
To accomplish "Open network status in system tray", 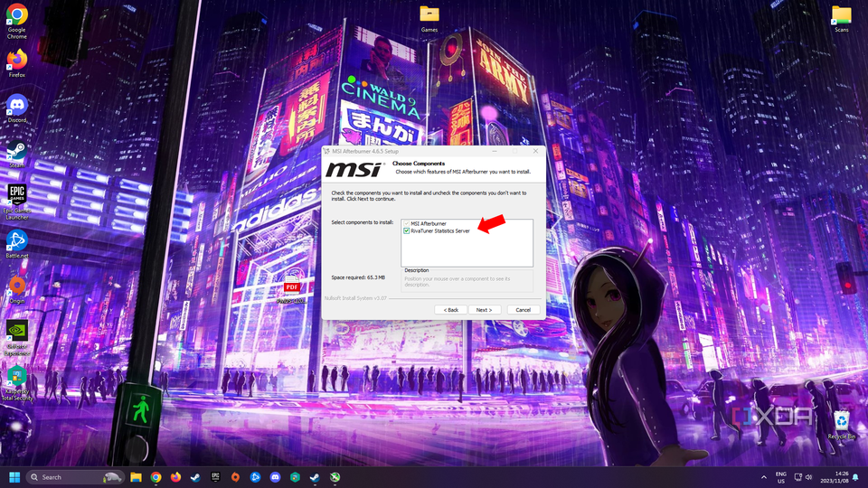I will pos(797,477).
